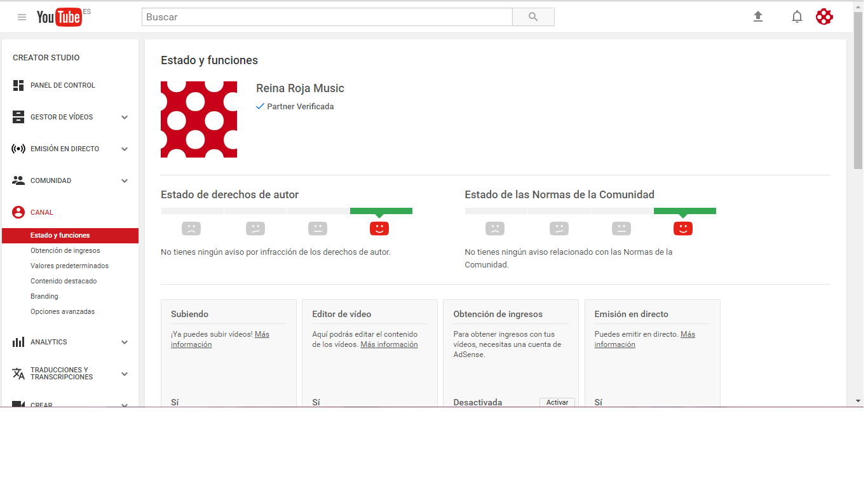Go to the YouTube home logo
The image size is (868, 488).
59,17
